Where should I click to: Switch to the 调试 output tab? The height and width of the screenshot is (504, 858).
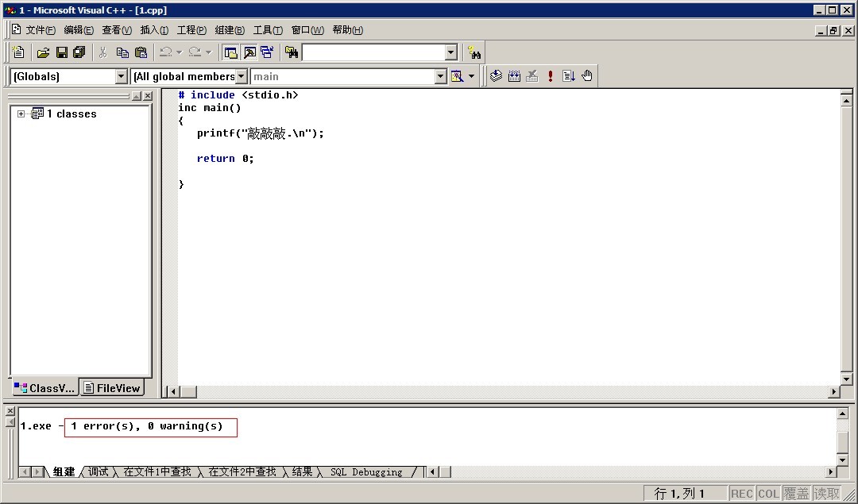click(x=99, y=471)
